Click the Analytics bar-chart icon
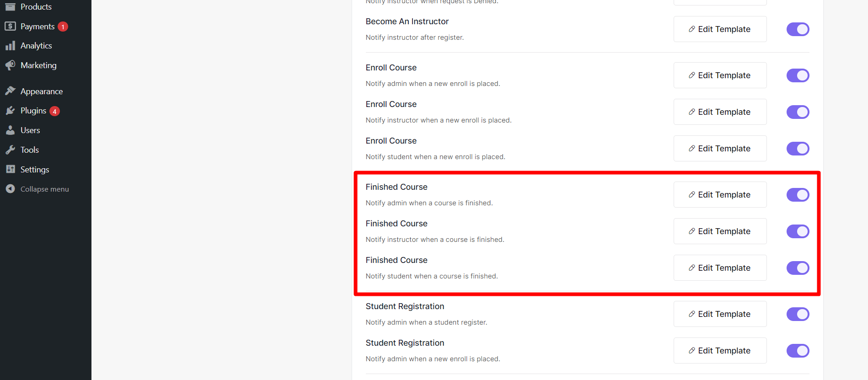 click(10, 45)
